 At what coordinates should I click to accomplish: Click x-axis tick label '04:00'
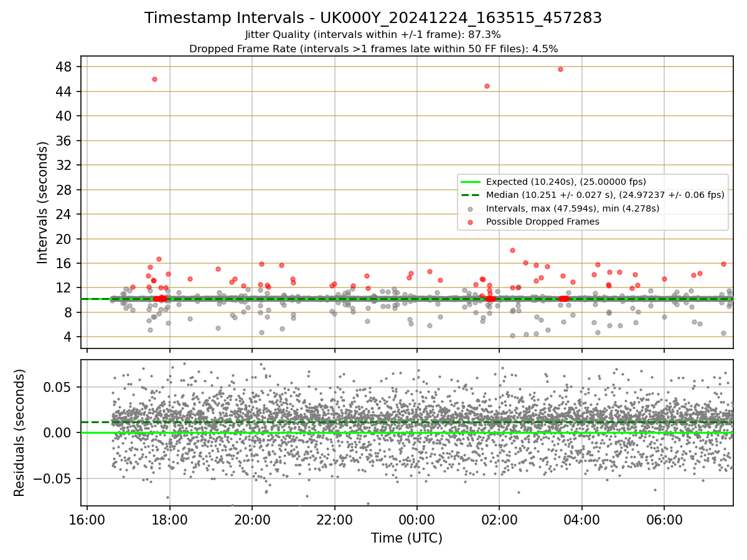click(582, 520)
